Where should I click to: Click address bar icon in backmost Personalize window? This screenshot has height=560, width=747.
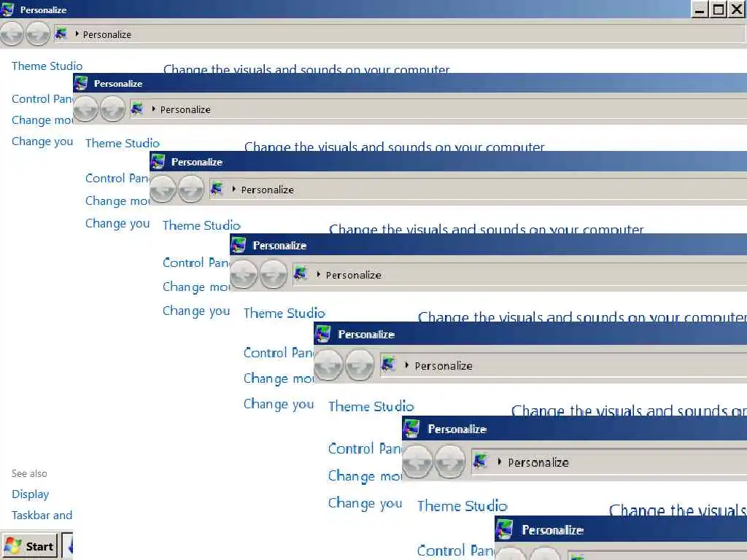(x=61, y=34)
